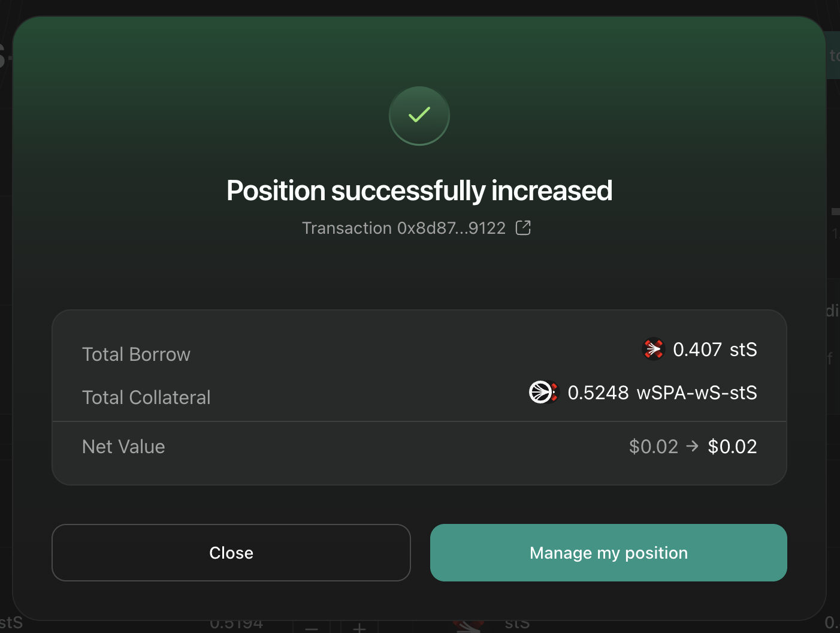The image size is (840, 633).
Task: Click the stS token icon in Total Borrow
Action: tap(653, 349)
